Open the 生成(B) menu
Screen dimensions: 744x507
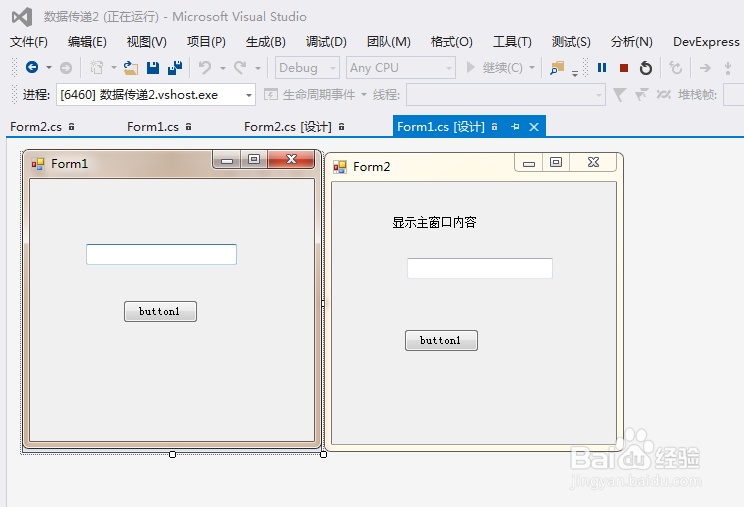coord(266,42)
